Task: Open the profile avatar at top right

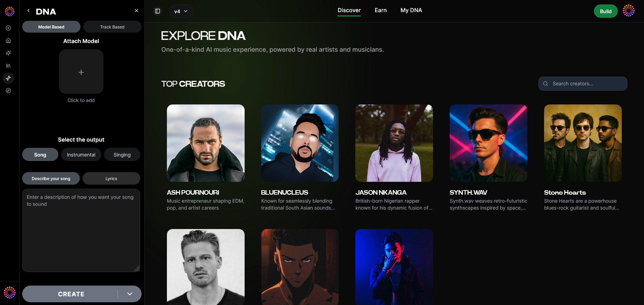Action: click(629, 11)
